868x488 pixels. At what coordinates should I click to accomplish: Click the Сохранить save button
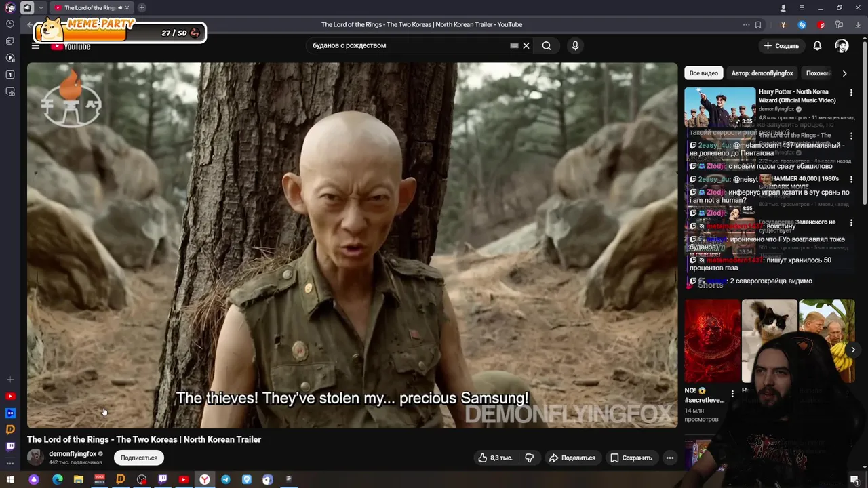tap(631, 457)
